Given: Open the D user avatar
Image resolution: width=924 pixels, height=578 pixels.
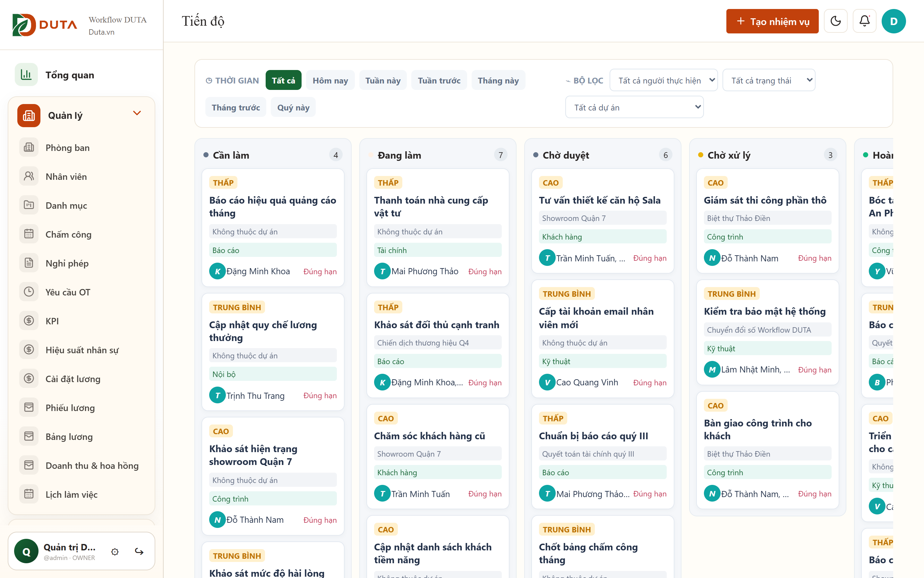Looking at the screenshot, I should coord(894,21).
